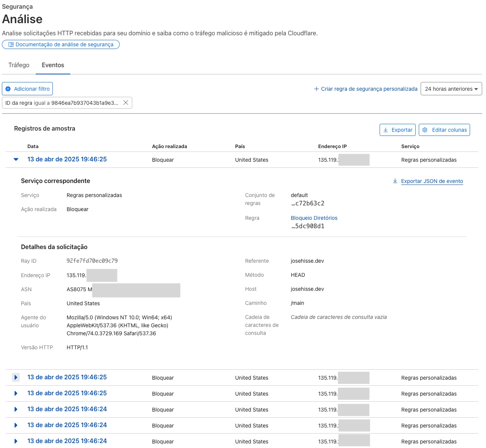Viewport: 486px width, 448px height.
Task: Remove the ID da regra filter chip
Action: pos(126,103)
